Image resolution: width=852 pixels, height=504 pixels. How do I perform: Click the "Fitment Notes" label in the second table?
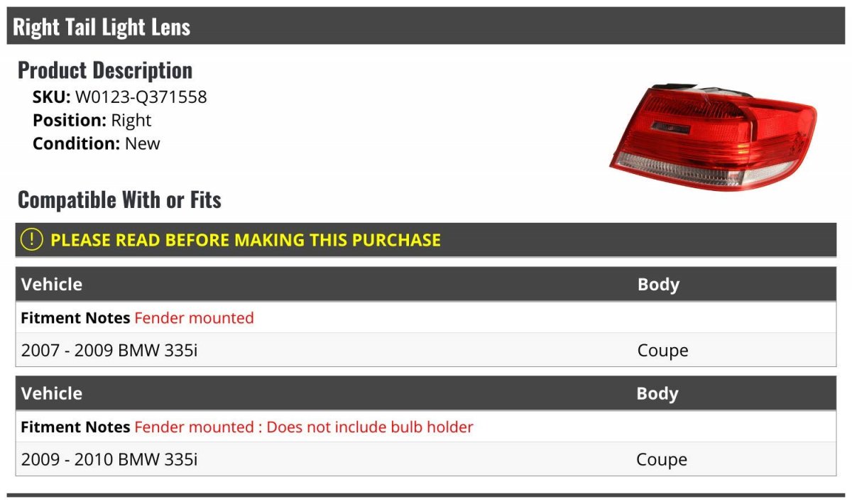[x=75, y=427]
